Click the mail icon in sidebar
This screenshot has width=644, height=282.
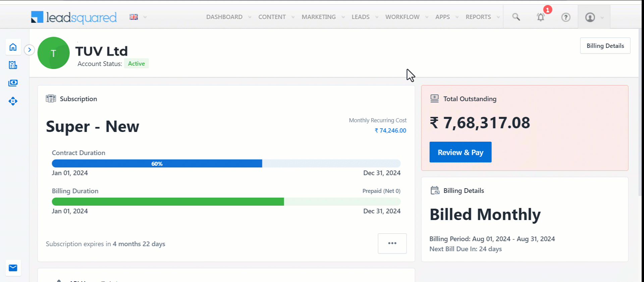(x=13, y=268)
